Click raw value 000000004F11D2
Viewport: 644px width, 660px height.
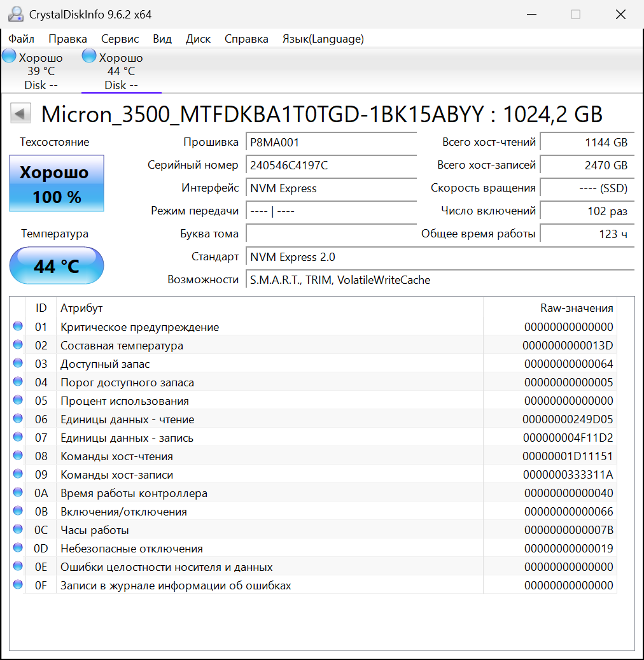(568, 438)
